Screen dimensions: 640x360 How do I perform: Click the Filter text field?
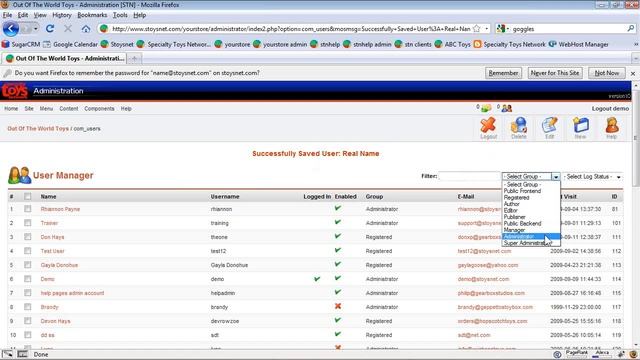click(469, 176)
